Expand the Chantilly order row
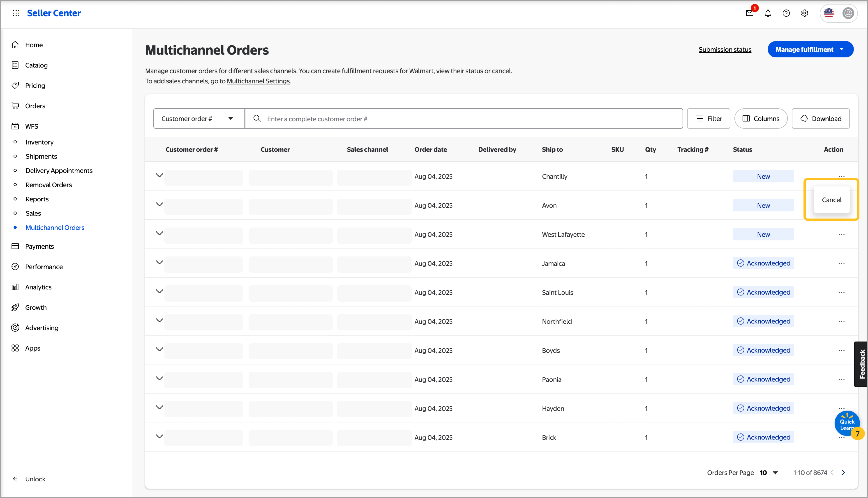This screenshot has height=498, width=868. coord(159,175)
